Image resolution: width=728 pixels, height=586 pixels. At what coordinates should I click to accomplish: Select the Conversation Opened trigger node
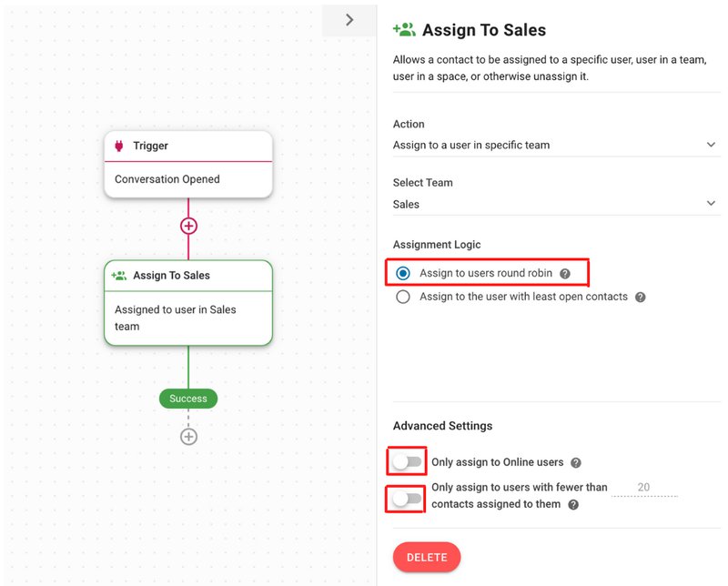(188, 179)
